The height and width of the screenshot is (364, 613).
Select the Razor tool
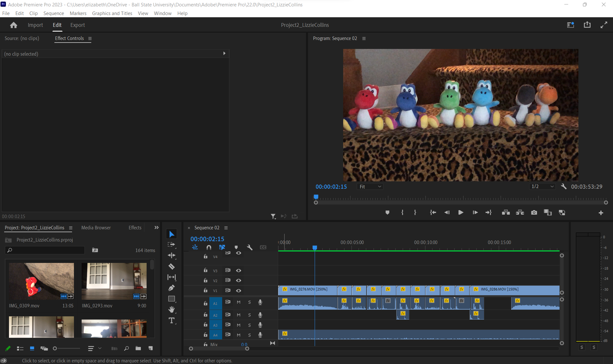[172, 266]
